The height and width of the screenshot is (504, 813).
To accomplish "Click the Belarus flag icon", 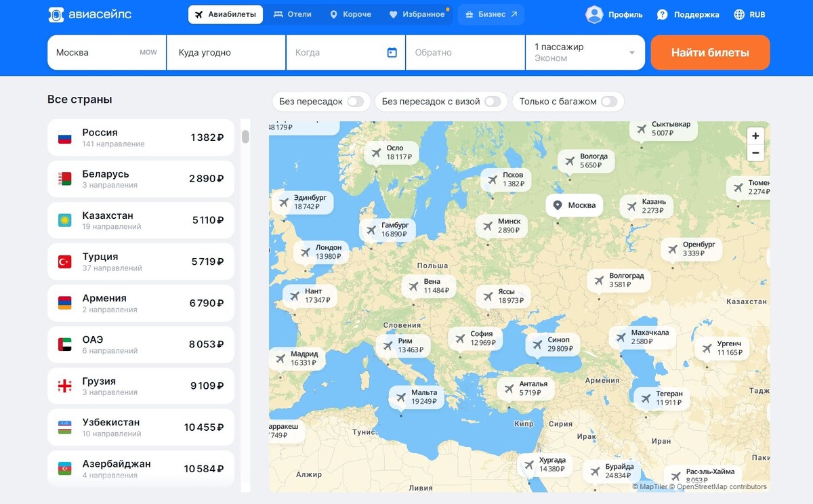I will pos(64,179).
